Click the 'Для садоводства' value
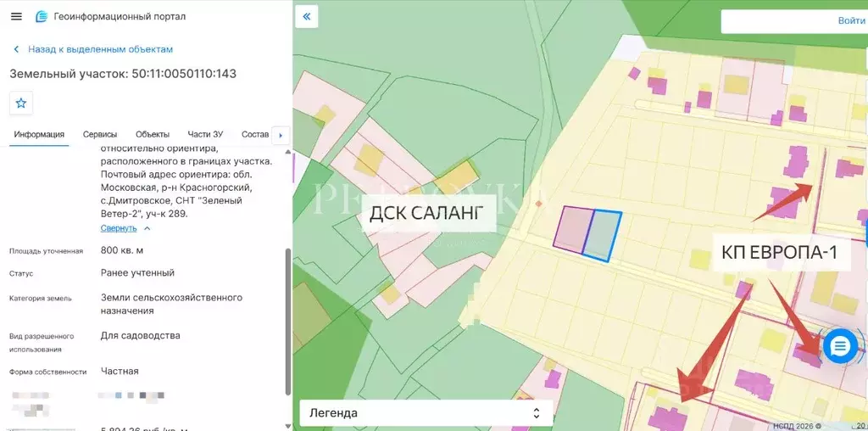The image size is (868, 431). (140, 336)
